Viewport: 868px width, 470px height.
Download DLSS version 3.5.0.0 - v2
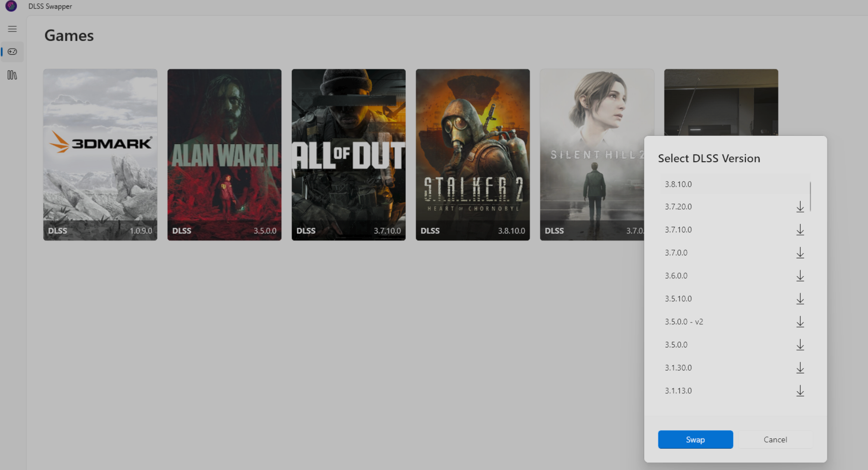click(x=800, y=322)
